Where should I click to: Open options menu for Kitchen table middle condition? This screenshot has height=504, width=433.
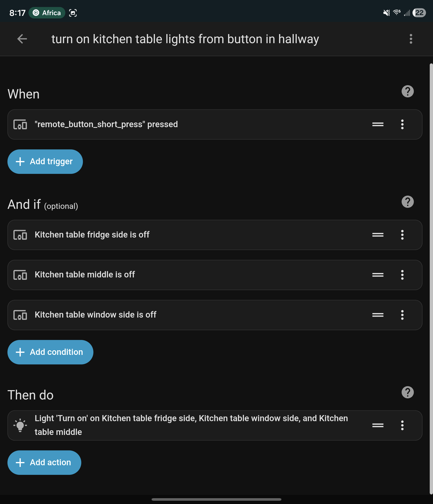(x=402, y=275)
